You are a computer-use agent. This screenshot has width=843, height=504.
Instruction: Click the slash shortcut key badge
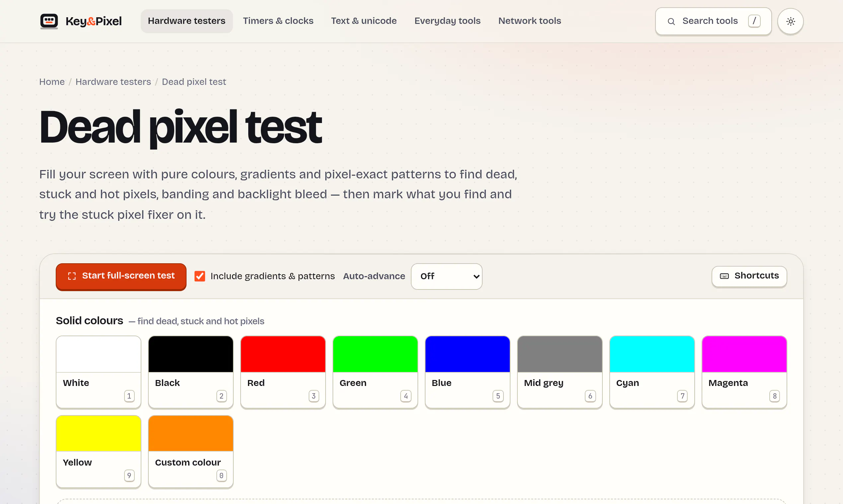(754, 21)
